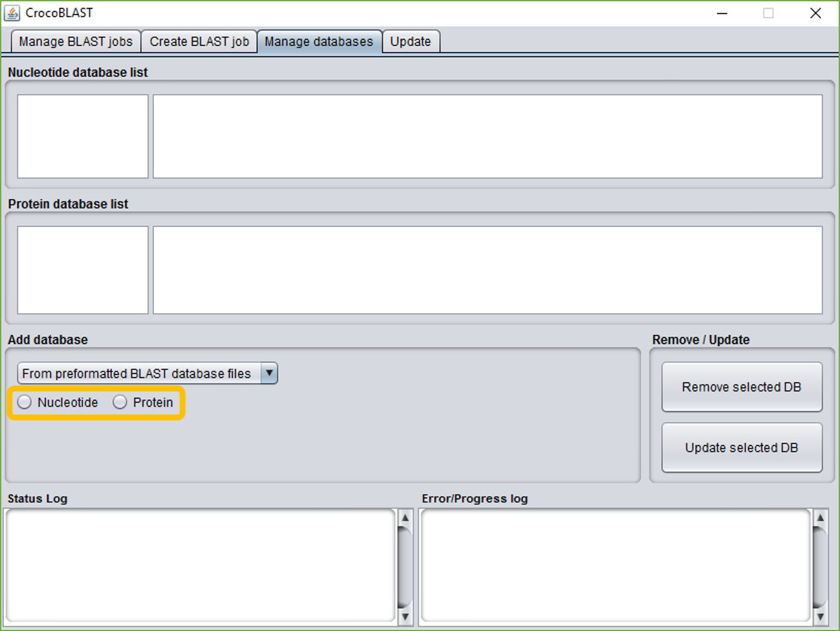Click the Error/Progress log label
Viewport: 840px width, 631px height.
click(x=475, y=498)
